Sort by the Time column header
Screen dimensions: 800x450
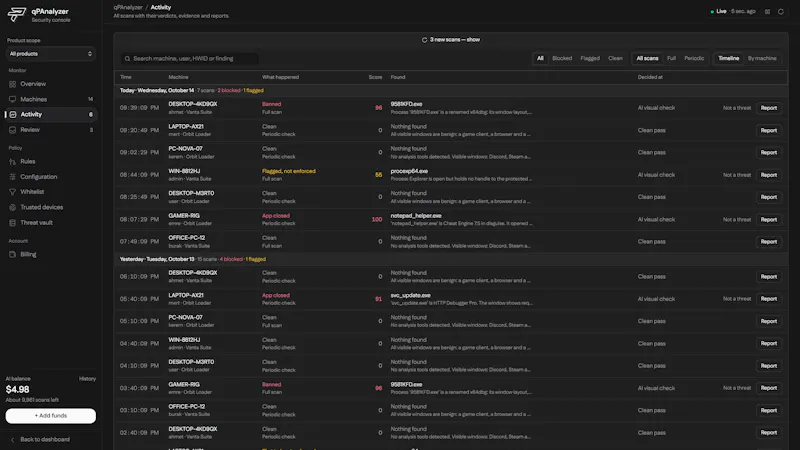[126, 77]
